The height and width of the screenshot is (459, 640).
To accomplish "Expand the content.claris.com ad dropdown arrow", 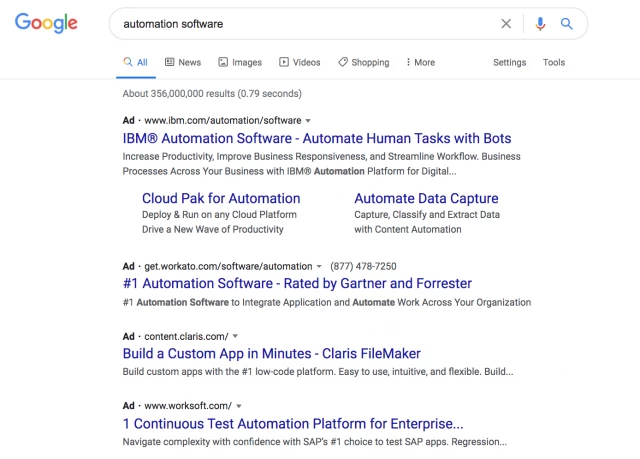I will coord(235,336).
